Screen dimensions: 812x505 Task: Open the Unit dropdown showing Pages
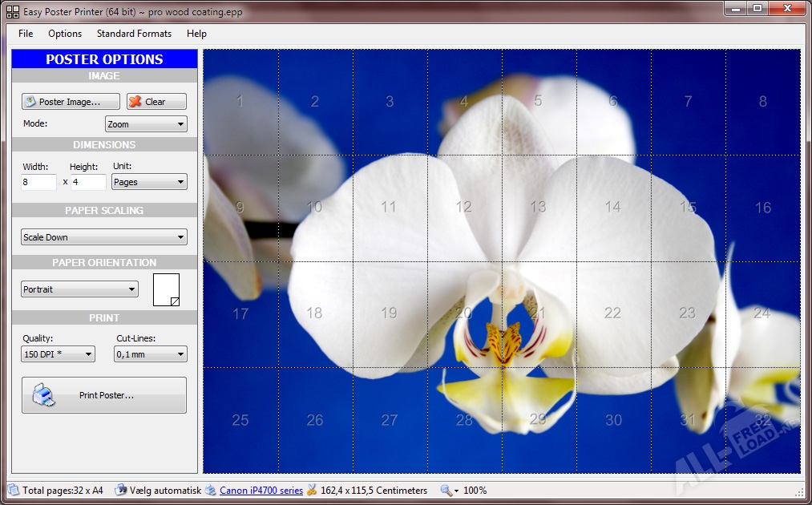click(x=149, y=182)
